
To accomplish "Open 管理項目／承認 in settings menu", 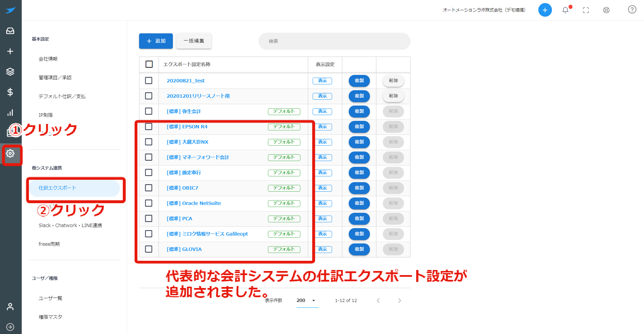I will (x=55, y=78).
